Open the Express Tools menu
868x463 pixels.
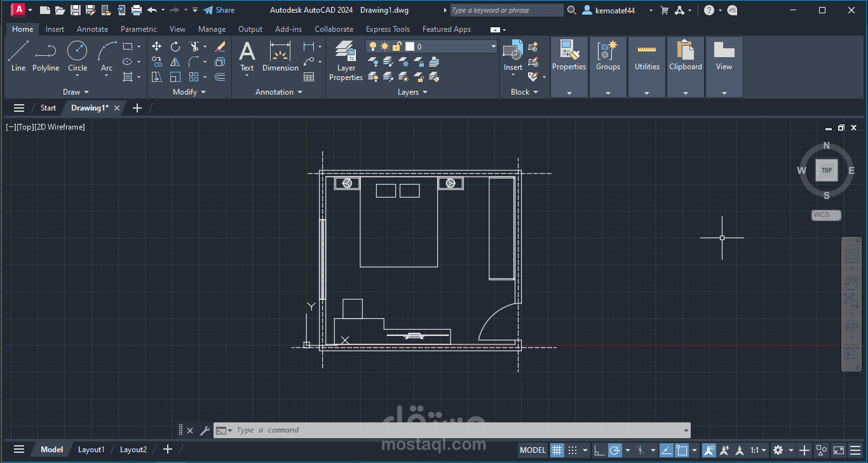click(x=388, y=29)
